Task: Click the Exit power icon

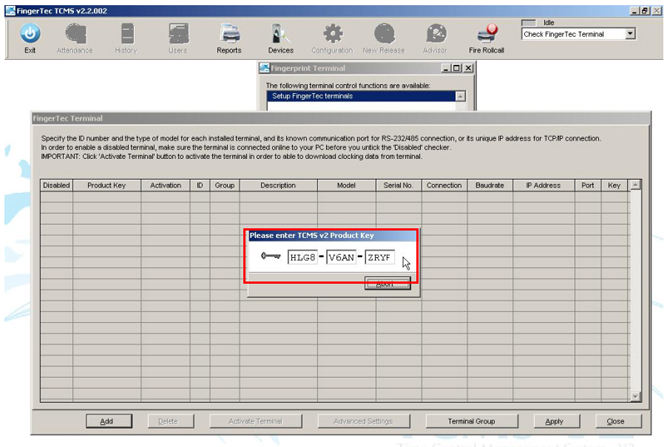Action: pos(30,34)
